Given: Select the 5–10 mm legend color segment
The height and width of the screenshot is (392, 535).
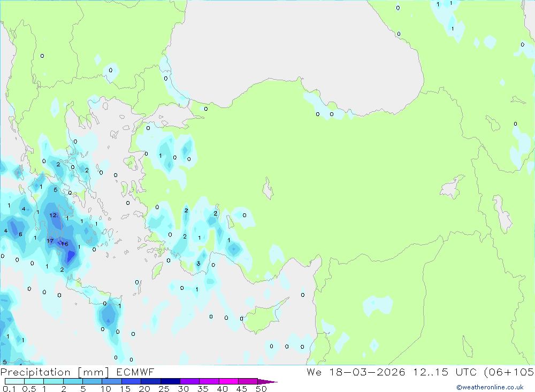Looking at the screenshot, I should [x=92, y=381].
